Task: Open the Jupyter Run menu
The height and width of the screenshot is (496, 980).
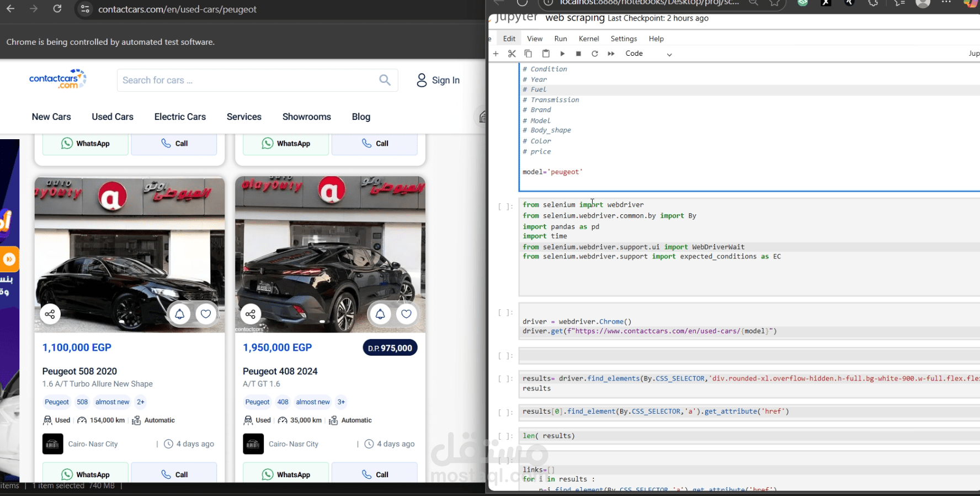Action: click(561, 39)
